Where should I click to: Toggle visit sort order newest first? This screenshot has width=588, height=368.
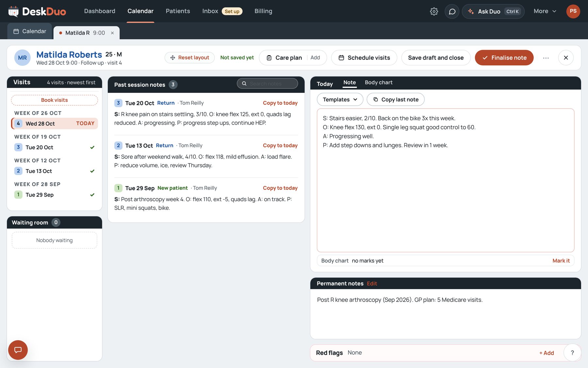[71, 82]
